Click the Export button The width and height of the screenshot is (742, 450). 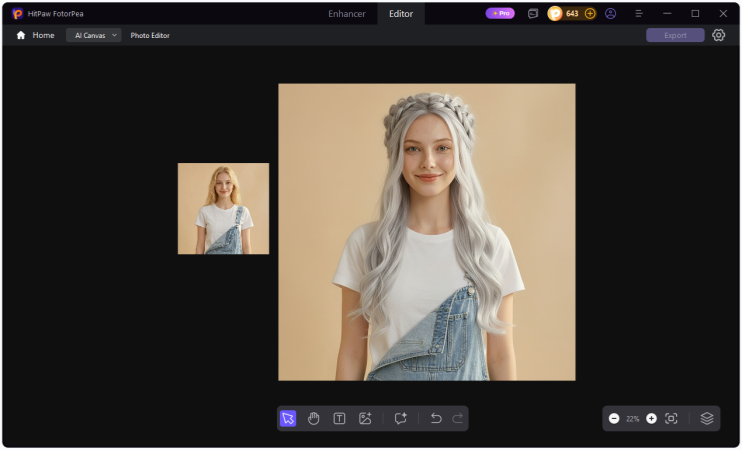(x=675, y=35)
